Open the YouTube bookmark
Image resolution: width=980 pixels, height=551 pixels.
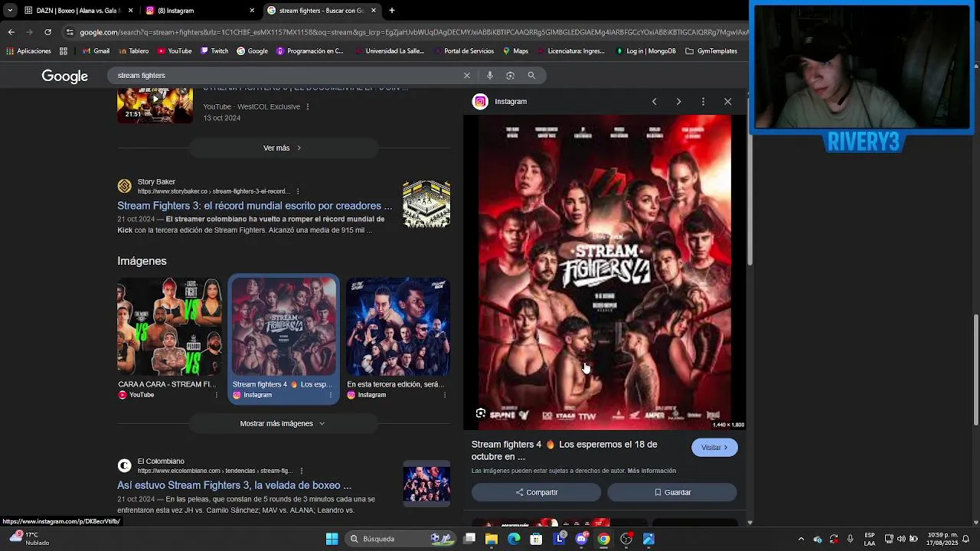175,51
